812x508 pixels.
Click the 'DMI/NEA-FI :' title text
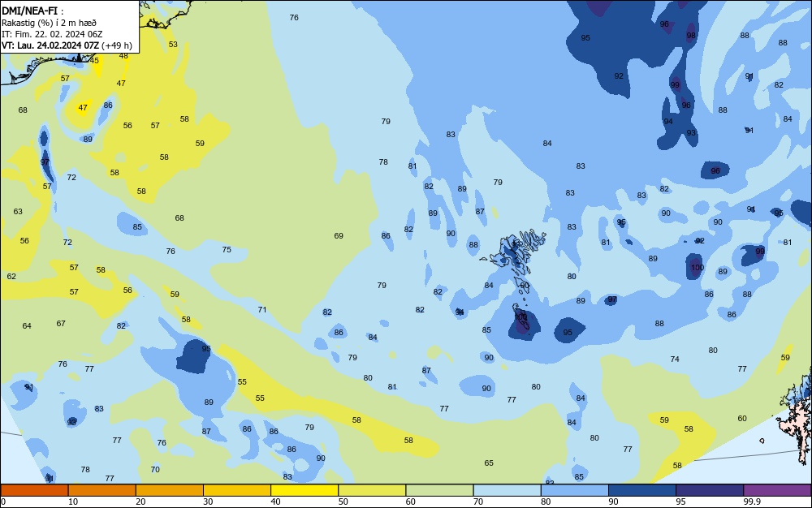click(32, 11)
